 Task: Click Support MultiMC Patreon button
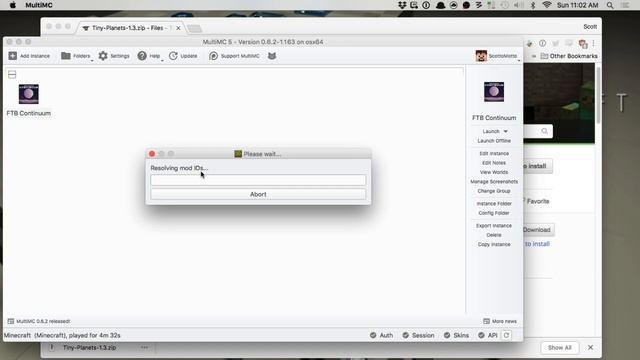pos(234,56)
